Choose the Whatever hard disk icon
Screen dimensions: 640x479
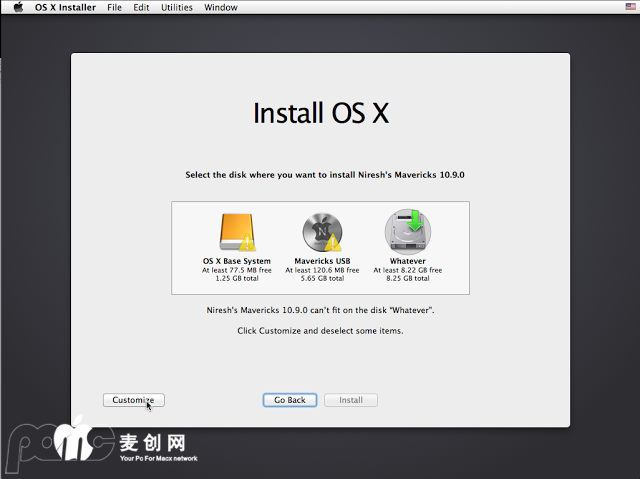tap(407, 231)
